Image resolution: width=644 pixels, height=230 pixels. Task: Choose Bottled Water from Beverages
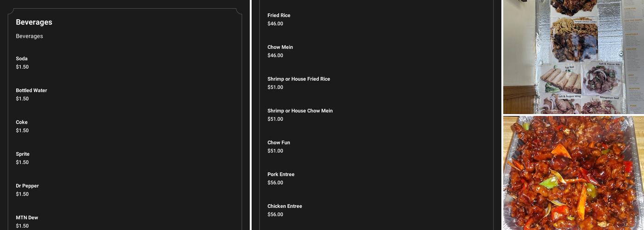(x=31, y=91)
